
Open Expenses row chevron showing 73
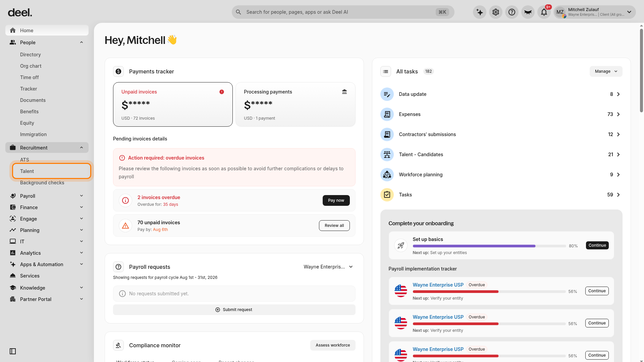click(619, 114)
